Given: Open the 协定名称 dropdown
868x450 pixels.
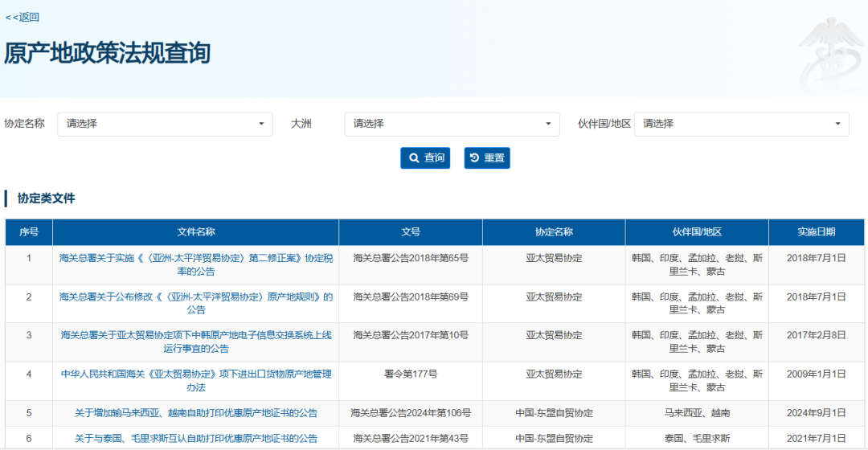Looking at the screenshot, I should [x=165, y=124].
